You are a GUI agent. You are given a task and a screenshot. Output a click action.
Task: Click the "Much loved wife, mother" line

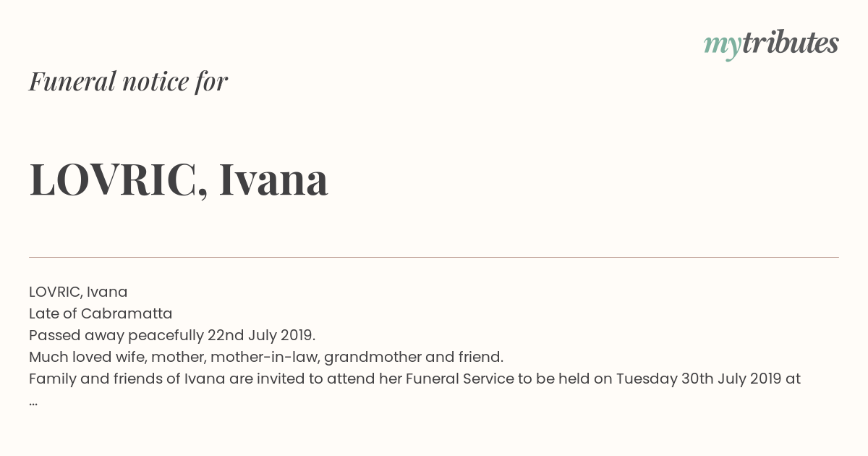coord(116,357)
